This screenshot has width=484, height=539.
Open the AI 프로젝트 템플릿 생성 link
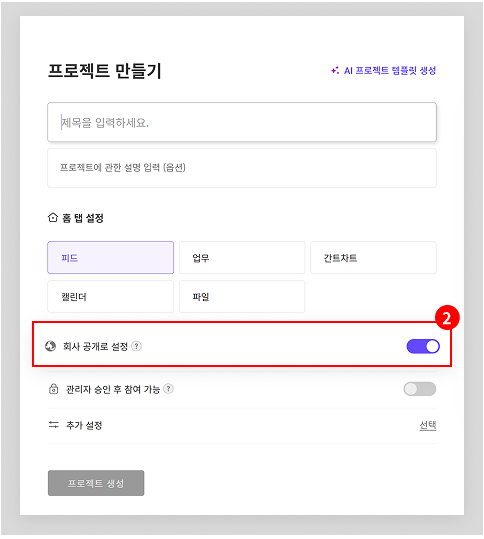(390, 70)
